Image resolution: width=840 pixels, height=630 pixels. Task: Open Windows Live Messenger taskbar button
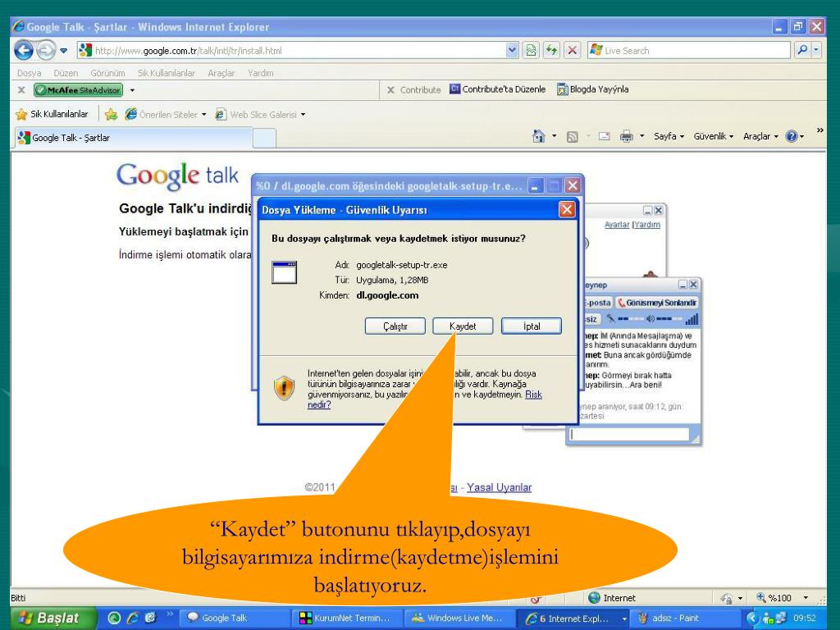click(459, 618)
